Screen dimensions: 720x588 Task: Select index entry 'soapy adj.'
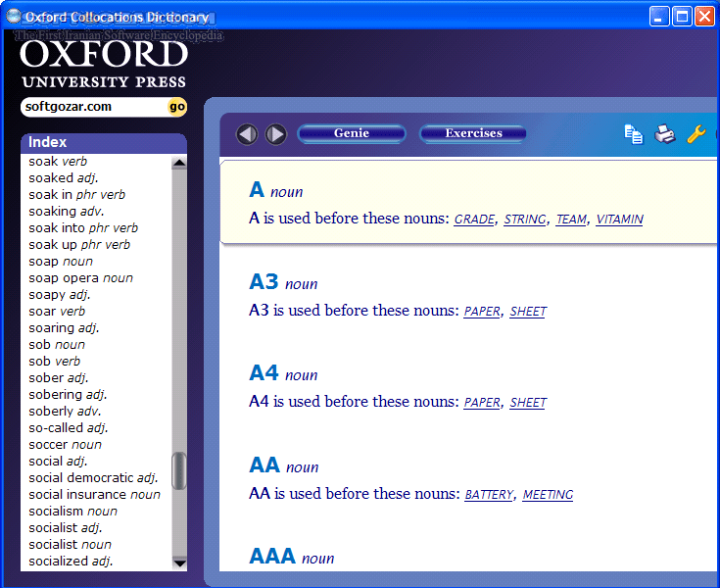click(x=59, y=295)
